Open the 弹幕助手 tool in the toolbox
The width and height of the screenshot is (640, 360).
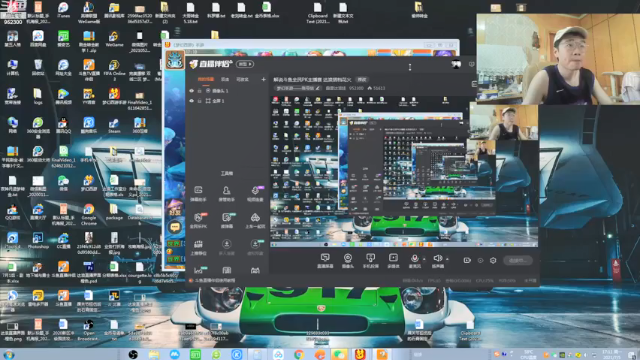198,194
